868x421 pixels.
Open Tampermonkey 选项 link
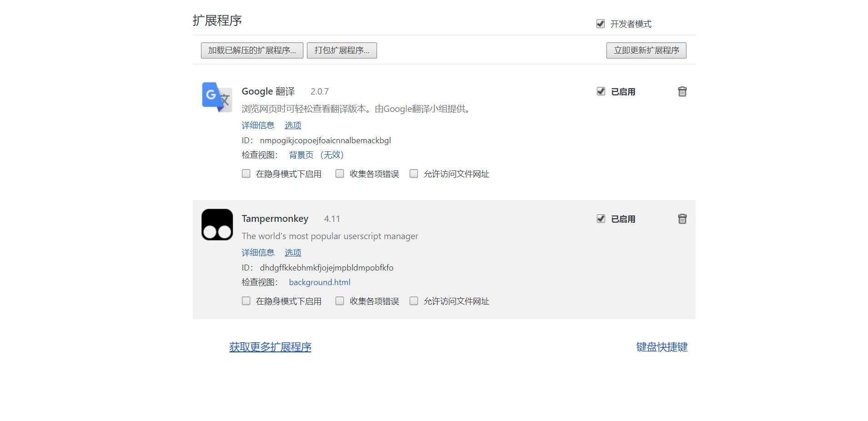293,253
